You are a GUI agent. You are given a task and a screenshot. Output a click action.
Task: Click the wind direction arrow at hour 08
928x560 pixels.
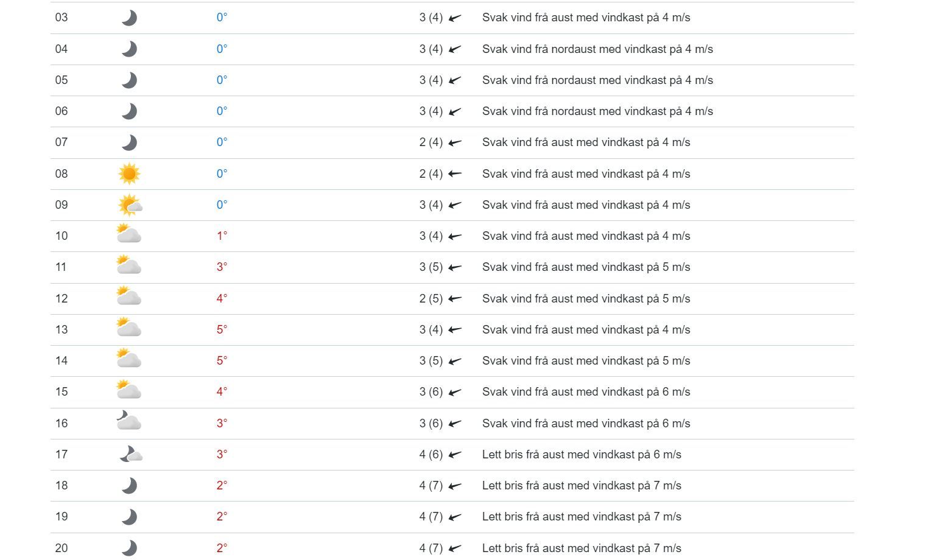pos(455,174)
